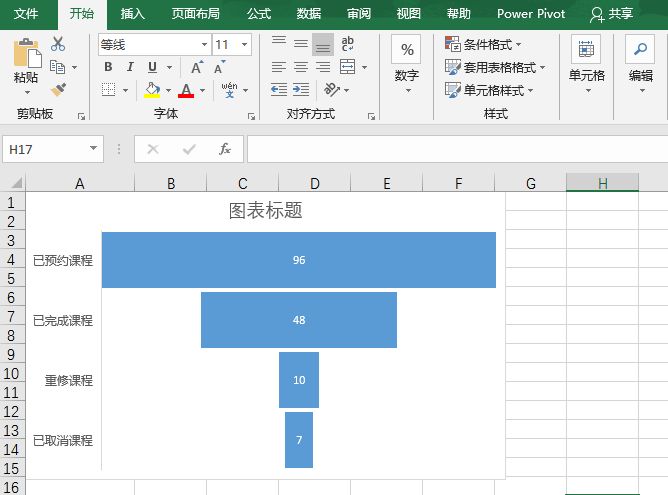Image resolution: width=668 pixels, height=495 pixels.
Task: Click the Format Painter brush icon
Action: pyautogui.click(x=57, y=89)
